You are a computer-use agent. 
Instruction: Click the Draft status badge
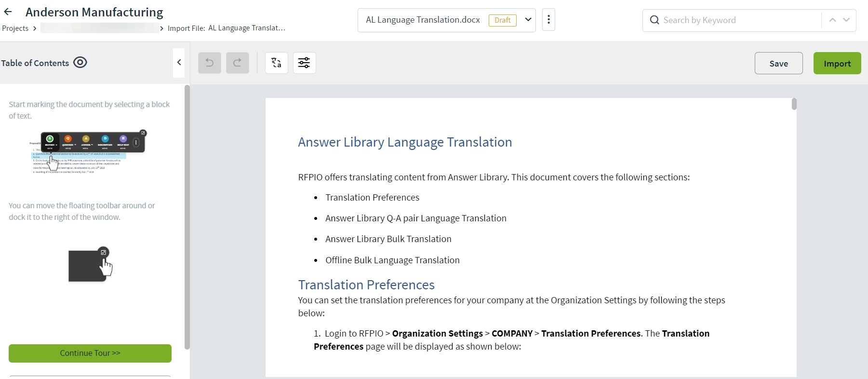503,20
